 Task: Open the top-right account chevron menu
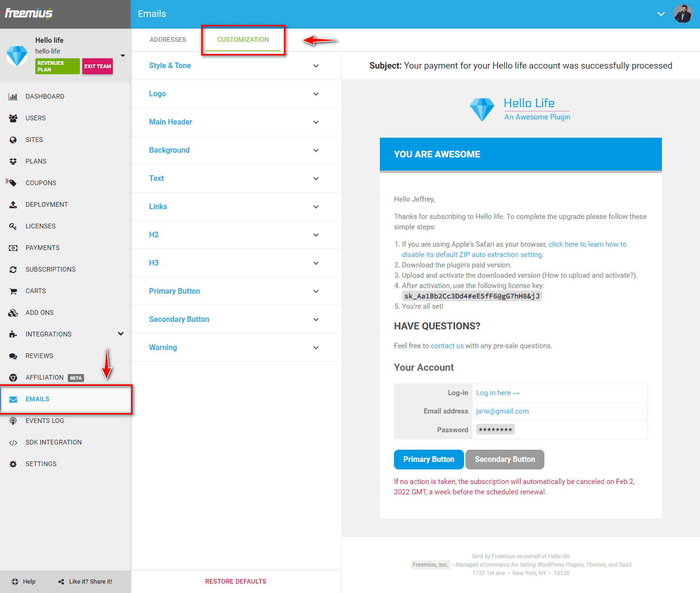[x=661, y=14]
